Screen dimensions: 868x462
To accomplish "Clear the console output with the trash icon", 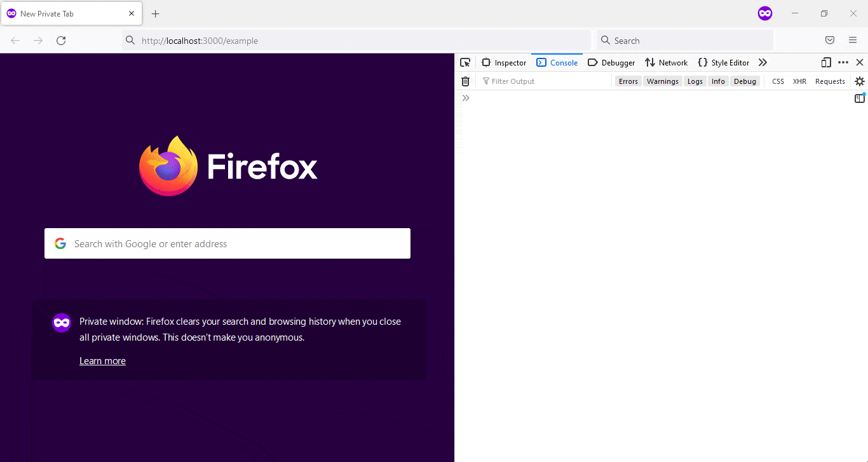I will tap(465, 81).
